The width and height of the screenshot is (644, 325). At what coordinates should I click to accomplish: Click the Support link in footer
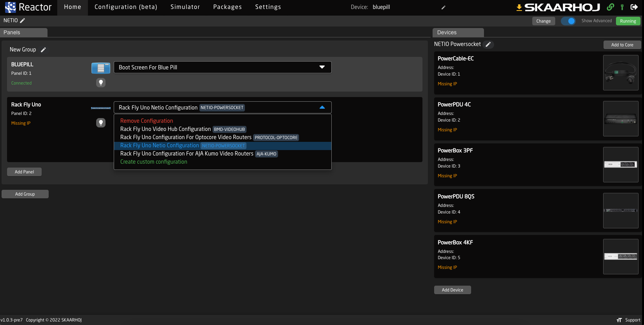633,320
